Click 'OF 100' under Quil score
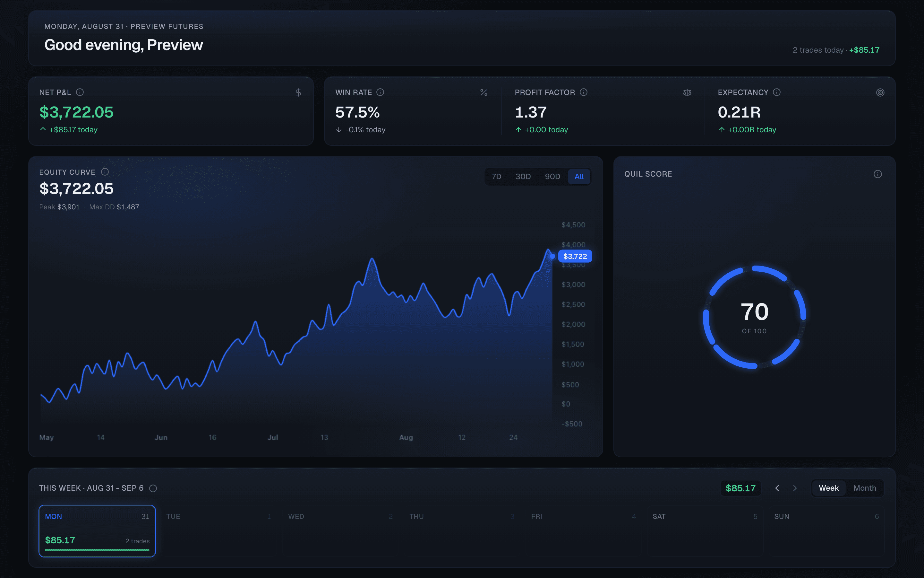924x578 pixels. [754, 331]
